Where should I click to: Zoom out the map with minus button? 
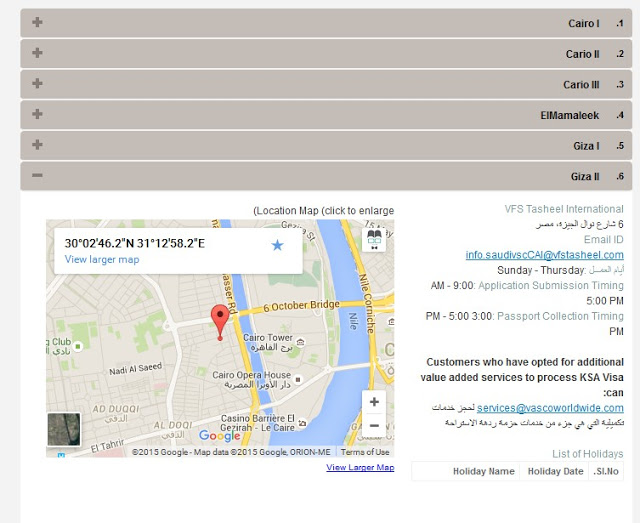pos(374,425)
